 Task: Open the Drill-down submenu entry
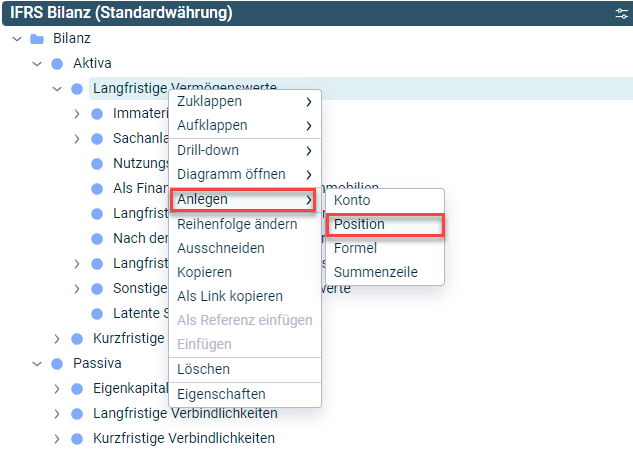point(245,150)
